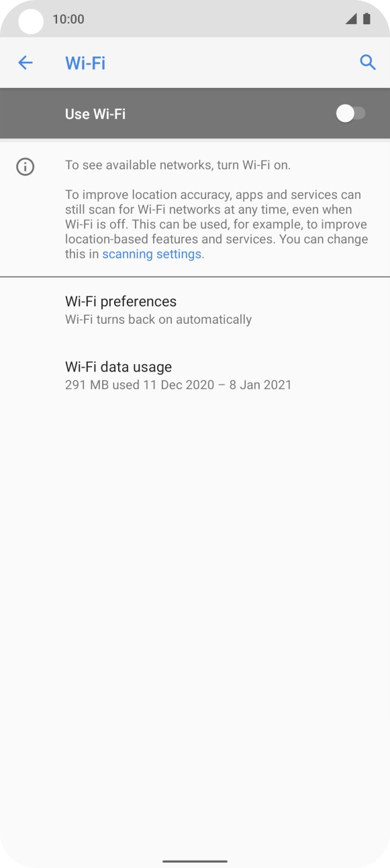Select the Wi-Fi turns back on automatically subtitle

click(157, 319)
